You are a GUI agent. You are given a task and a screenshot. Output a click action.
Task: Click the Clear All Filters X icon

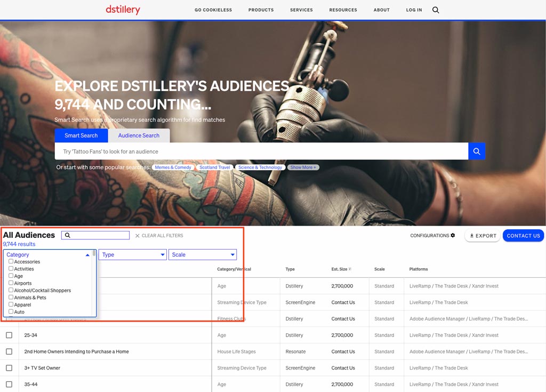pos(137,236)
